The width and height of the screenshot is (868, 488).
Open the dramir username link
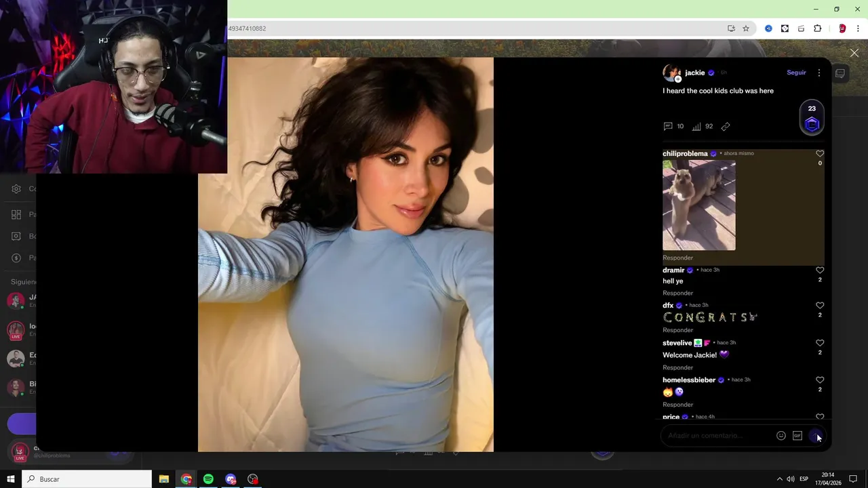point(673,270)
